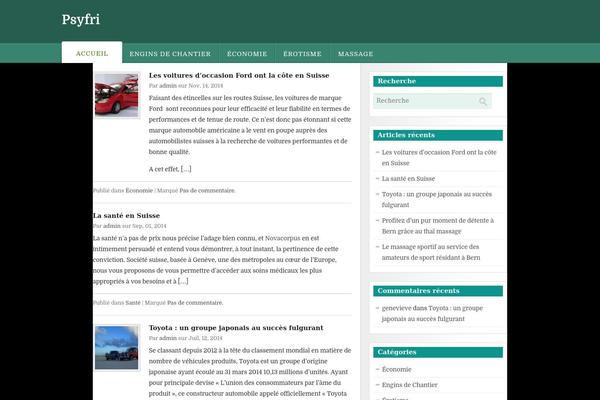The width and height of the screenshot is (600, 400).
Task: Open the Économie category under Ford article
Action: click(x=139, y=191)
